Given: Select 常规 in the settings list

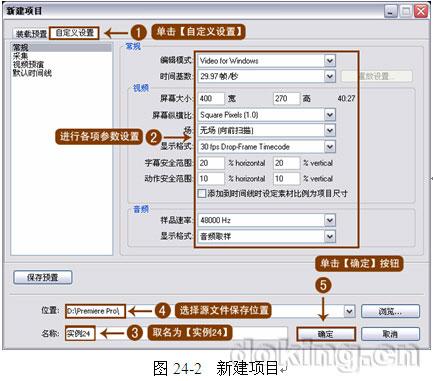Looking at the screenshot, I should pos(62,48).
